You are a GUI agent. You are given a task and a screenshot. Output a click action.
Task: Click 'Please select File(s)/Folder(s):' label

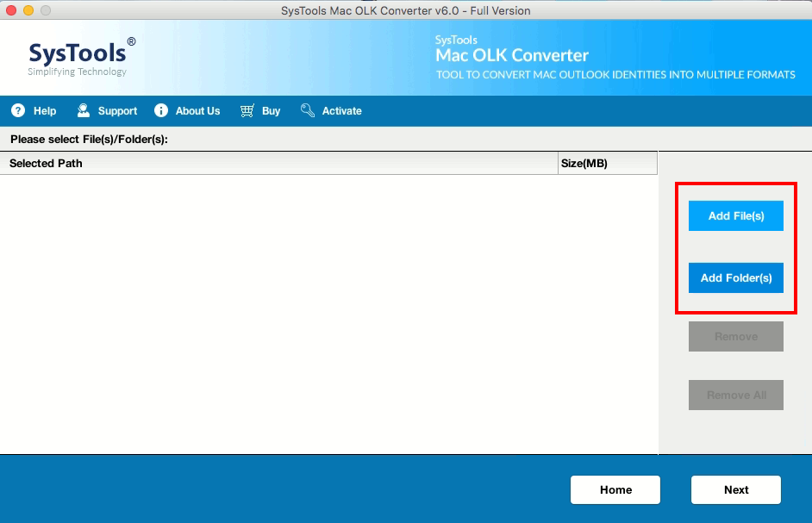[89, 140]
